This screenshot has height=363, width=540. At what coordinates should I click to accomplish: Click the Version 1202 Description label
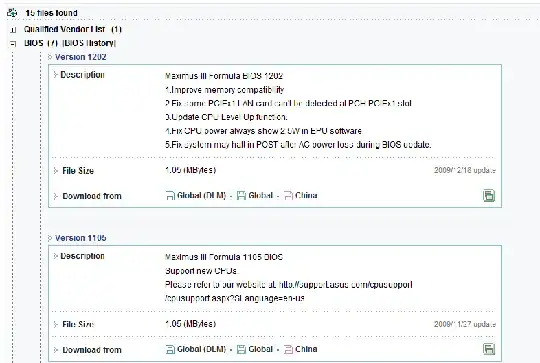(82, 75)
